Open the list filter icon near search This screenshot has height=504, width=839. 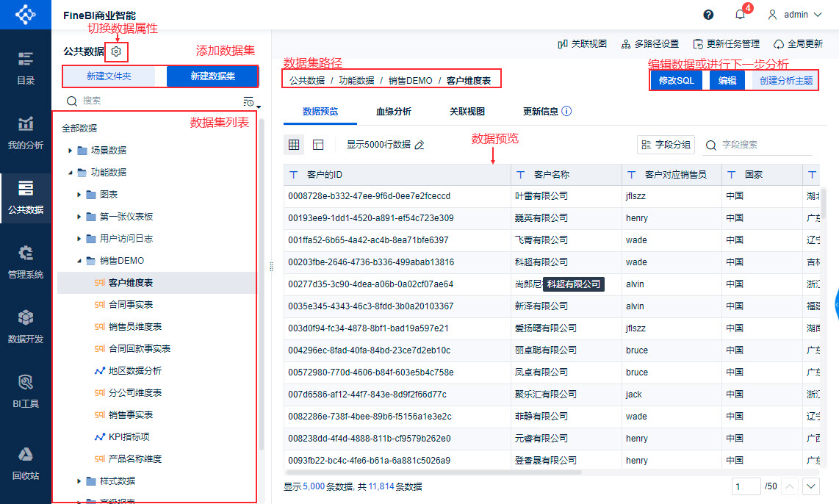(250, 101)
